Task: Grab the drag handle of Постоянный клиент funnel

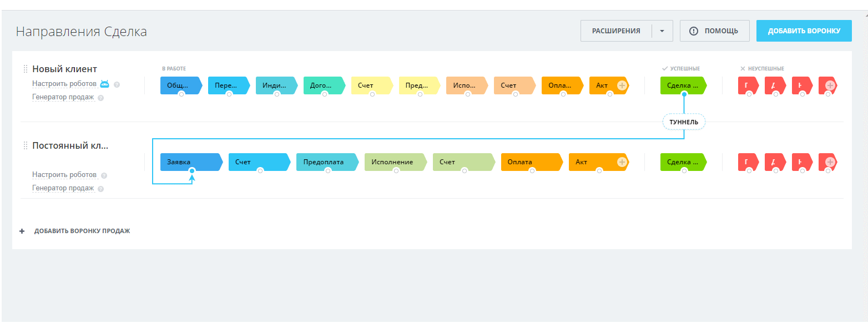Action: tap(25, 146)
